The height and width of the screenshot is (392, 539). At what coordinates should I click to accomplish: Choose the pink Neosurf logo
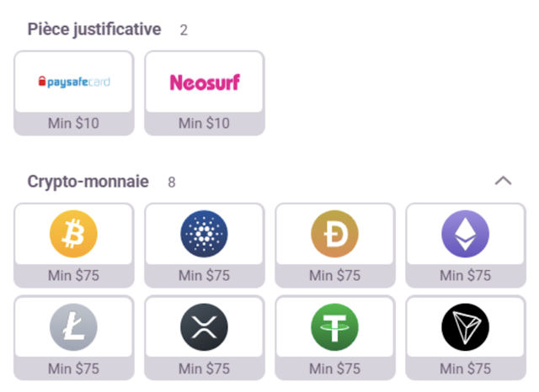point(204,82)
